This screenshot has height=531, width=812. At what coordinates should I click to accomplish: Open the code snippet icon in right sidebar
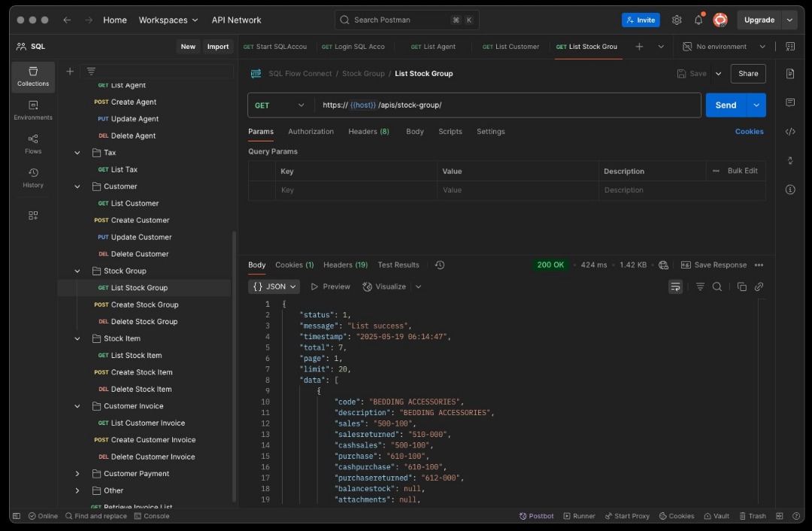coord(790,132)
